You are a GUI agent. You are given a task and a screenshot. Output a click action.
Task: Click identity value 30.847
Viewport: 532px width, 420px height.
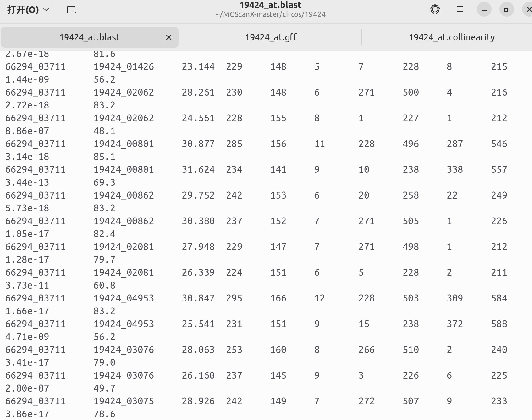tap(198, 298)
